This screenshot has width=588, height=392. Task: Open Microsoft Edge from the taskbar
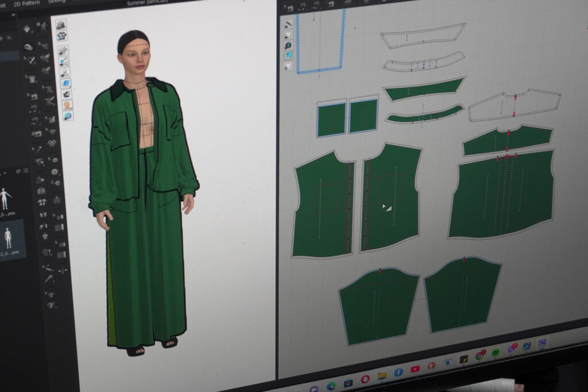point(331,386)
